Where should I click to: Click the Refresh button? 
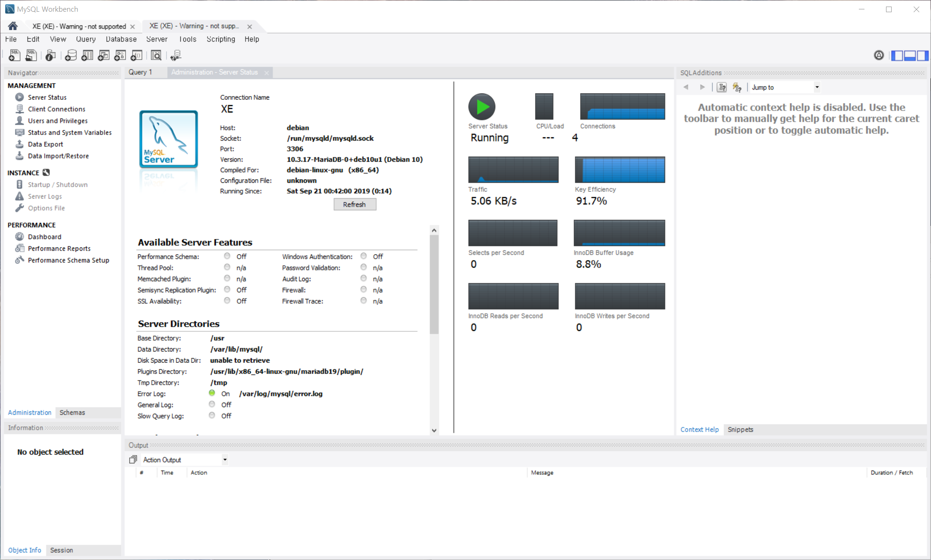(354, 204)
